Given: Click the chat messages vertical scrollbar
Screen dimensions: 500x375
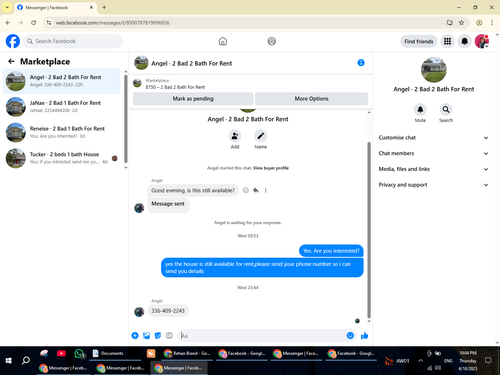Looking at the screenshot, I should point(369,230).
